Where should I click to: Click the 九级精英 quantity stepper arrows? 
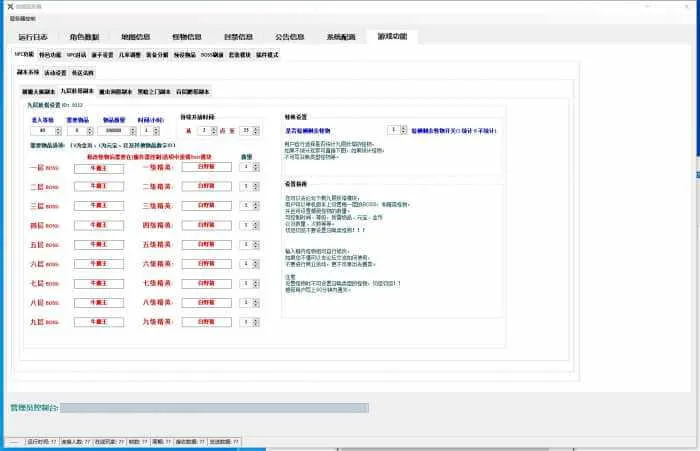click(256, 322)
